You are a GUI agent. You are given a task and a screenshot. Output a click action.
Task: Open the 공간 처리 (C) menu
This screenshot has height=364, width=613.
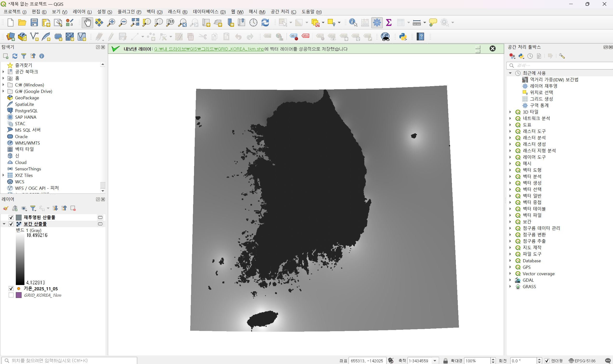283,12
